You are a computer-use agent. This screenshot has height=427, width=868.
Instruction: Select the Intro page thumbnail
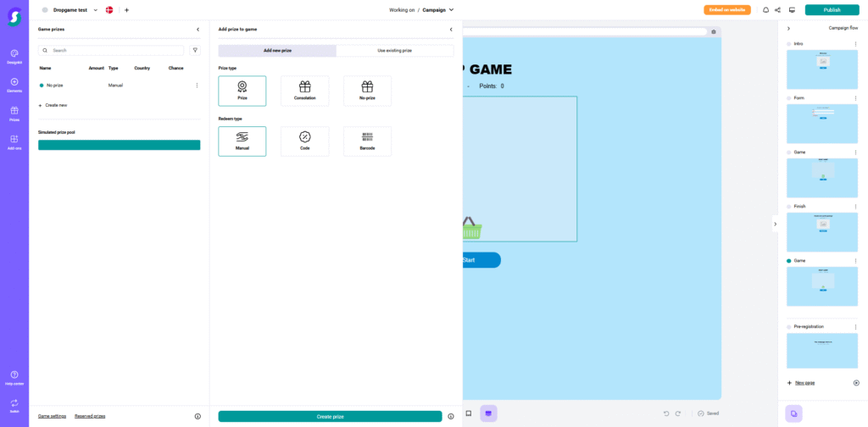point(822,69)
